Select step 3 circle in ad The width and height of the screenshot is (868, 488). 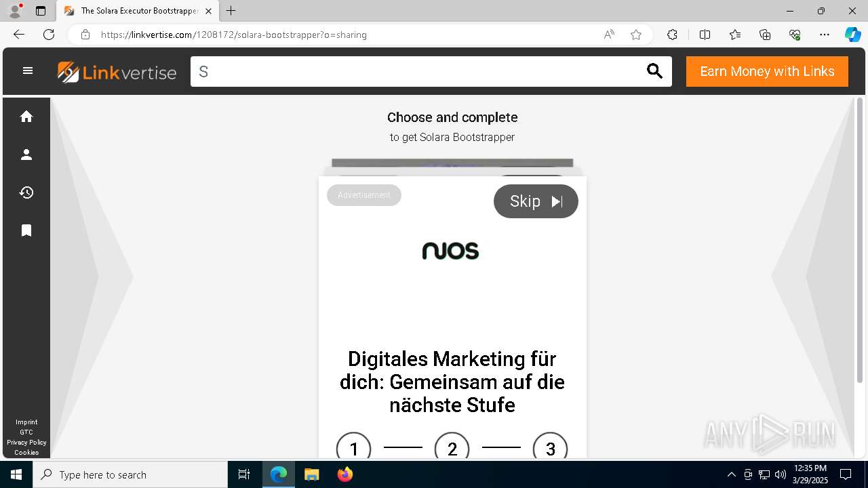(551, 448)
